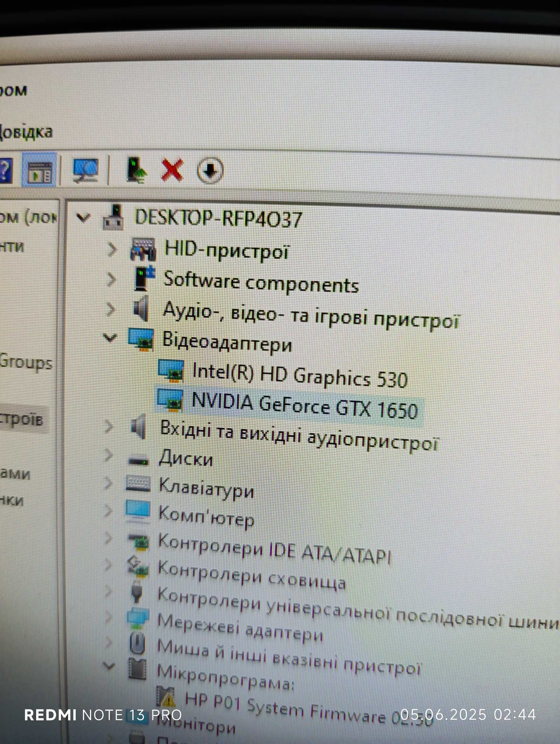Click the red X uninstall device icon
This screenshot has width=560, height=744.
[x=172, y=170]
